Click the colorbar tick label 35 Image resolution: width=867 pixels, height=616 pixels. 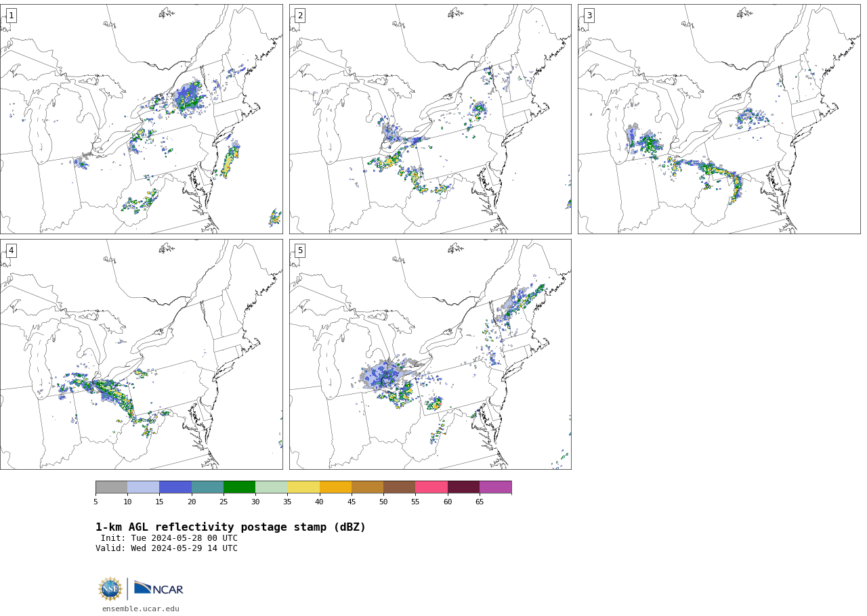point(287,502)
